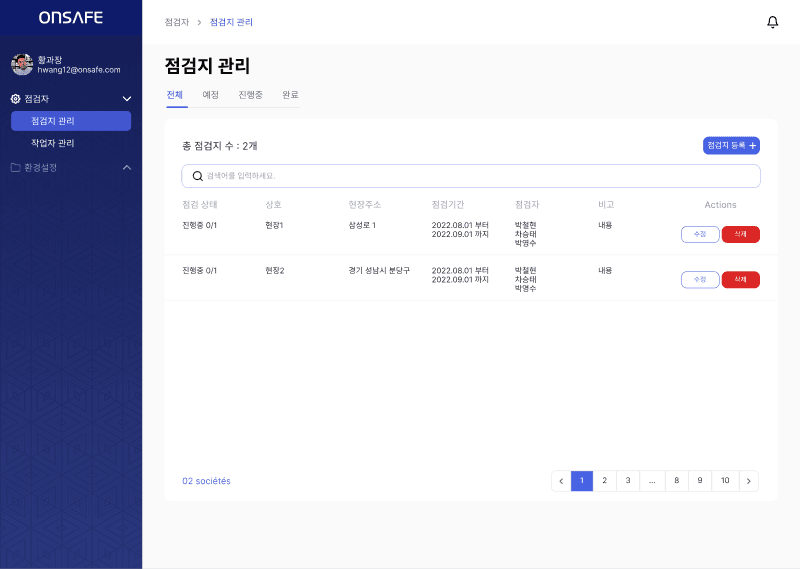Screen dimensions: 800x569
Task: Click the 현장주소 column header
Action: click(x=364, y=205)
